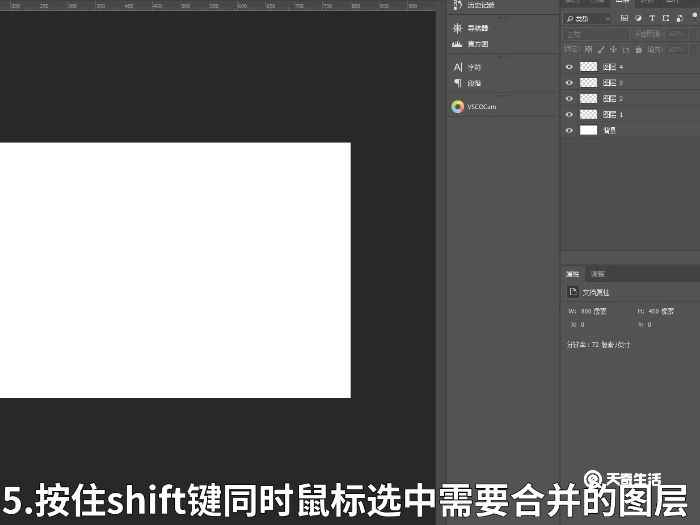700x525 pixels.
Task: Click the document properties (文档属性) icon
Action: tap(573, 292)
